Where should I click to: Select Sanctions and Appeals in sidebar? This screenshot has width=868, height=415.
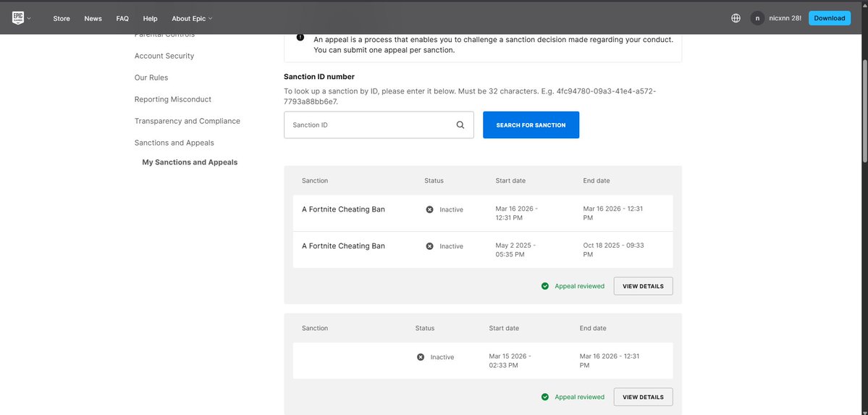pos(174,143)
